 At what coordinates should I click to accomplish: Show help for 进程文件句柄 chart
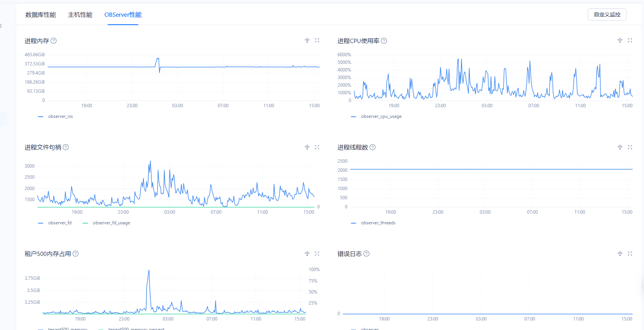click(66, 147)
